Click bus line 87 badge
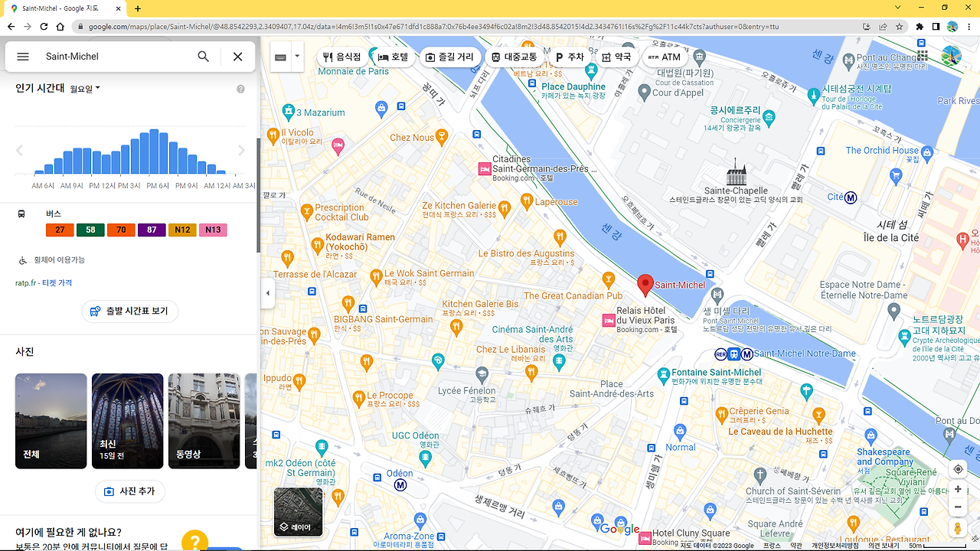 [x=152, y=230]
